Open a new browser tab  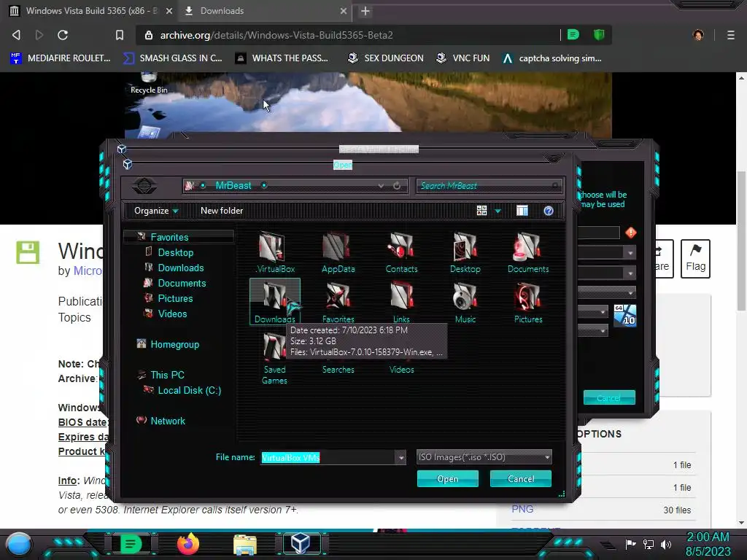tap(365, 11)
